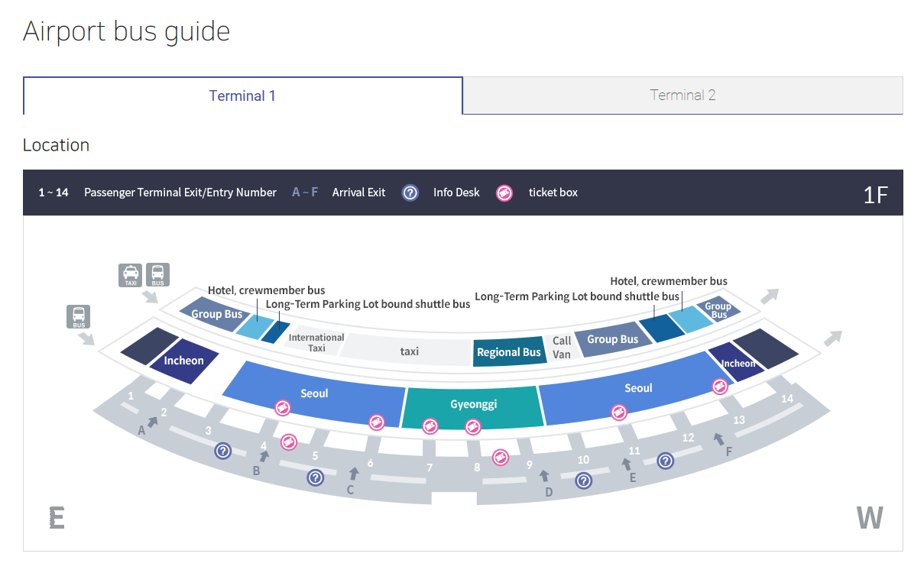The width and height of the screenshot is (924, 576).
Task: Click the left Seoul bus zone
Action: (313, 393)
